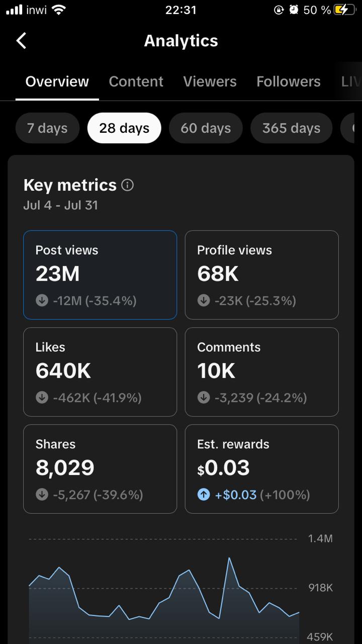Tap the back arrow icon
362x644 pixels.
[21, 41]
